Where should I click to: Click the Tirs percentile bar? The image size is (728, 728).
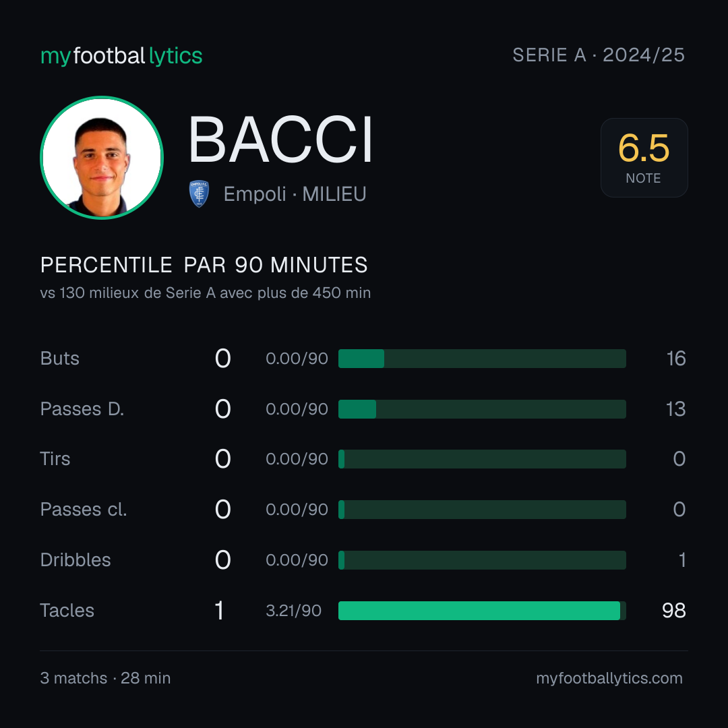click(482, 459)
